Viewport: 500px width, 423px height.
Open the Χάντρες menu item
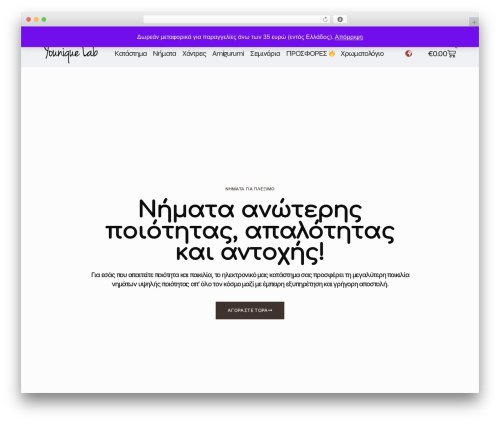pos(194,54)
